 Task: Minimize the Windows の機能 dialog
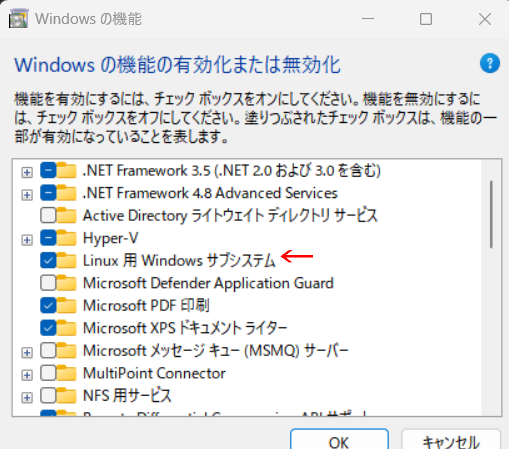368,19
